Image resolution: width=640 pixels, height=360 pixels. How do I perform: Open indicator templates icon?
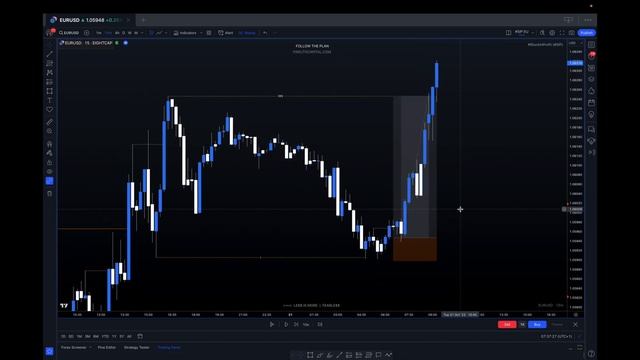click(x=209, y=33)
